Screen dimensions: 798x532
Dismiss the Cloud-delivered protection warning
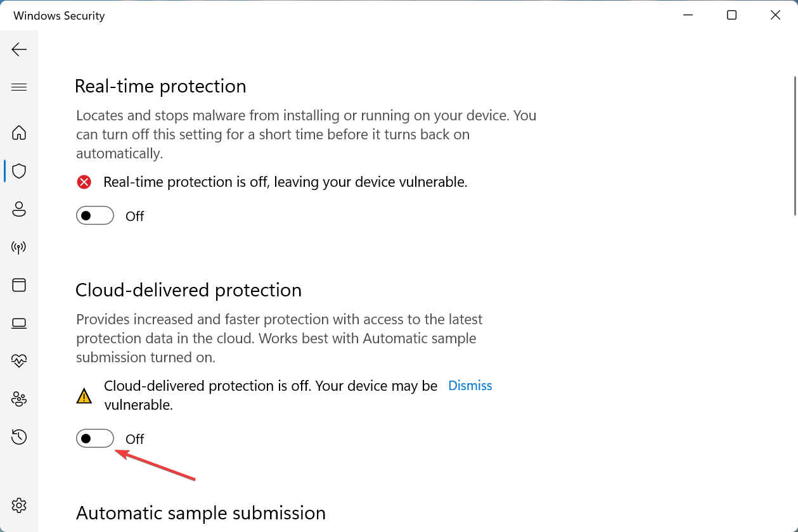coord(470,385)
